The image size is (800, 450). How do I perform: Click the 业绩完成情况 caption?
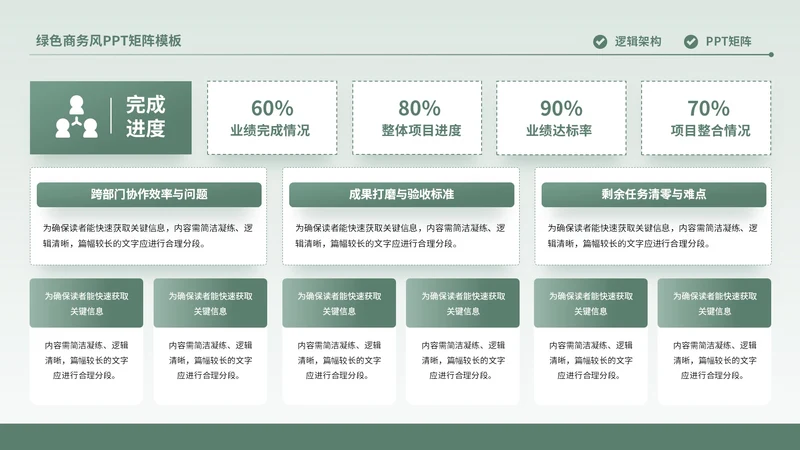tap(270, 131)
